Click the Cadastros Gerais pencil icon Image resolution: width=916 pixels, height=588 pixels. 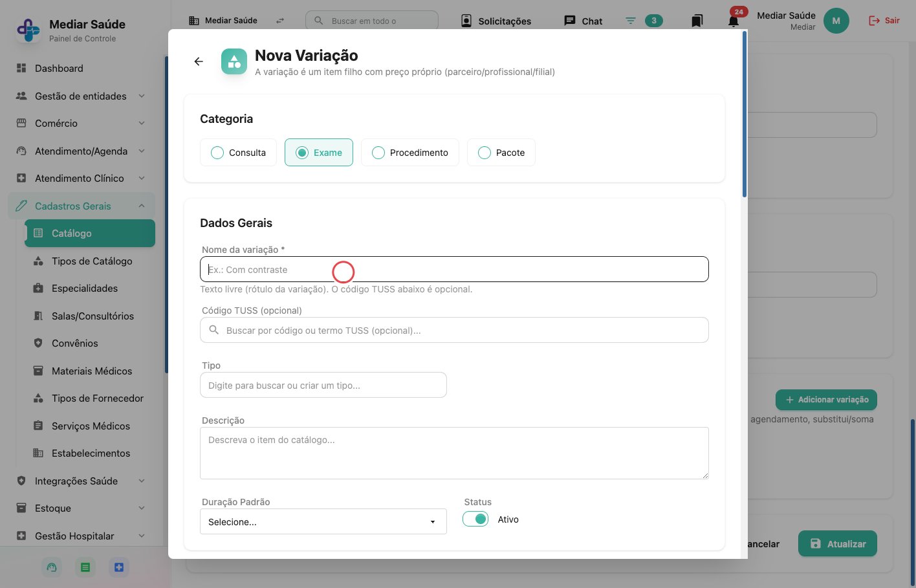point(21,206)
